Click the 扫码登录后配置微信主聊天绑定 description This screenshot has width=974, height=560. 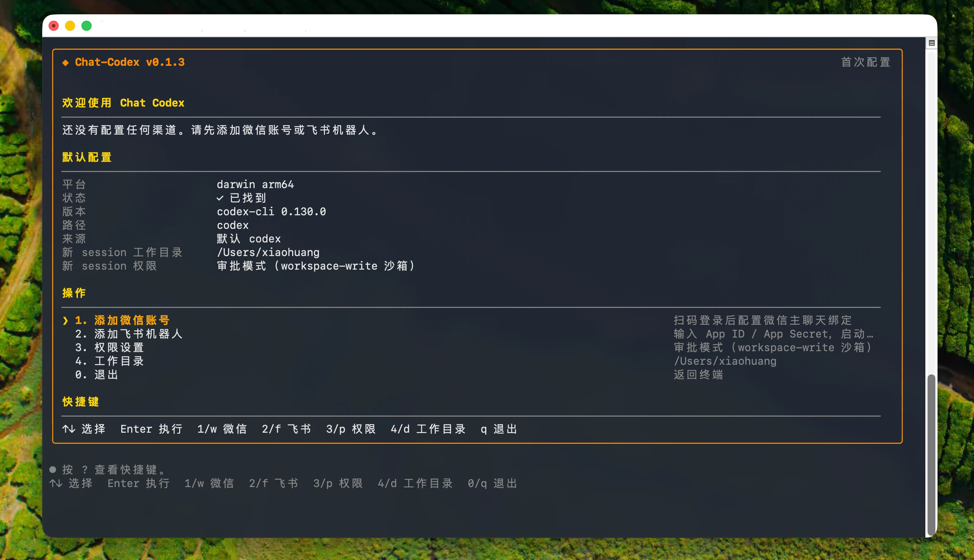tap(763, 320)
